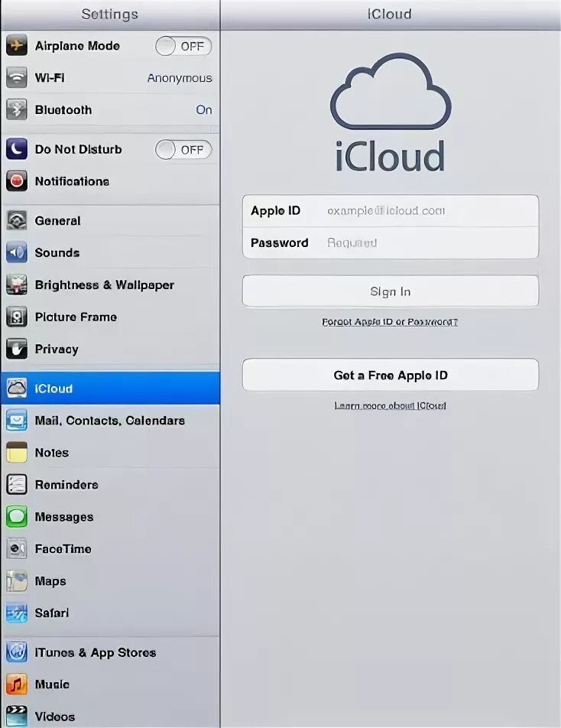Tap the Privacy hand icon
561x728 pixels.
(17, 349)
